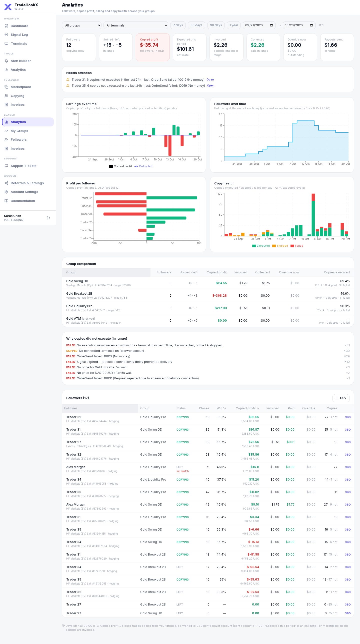This screenshot has width=360, height=644.
Task: Toggle Copied profit legend in Earnings chart
Action: (x=120, y=166)
